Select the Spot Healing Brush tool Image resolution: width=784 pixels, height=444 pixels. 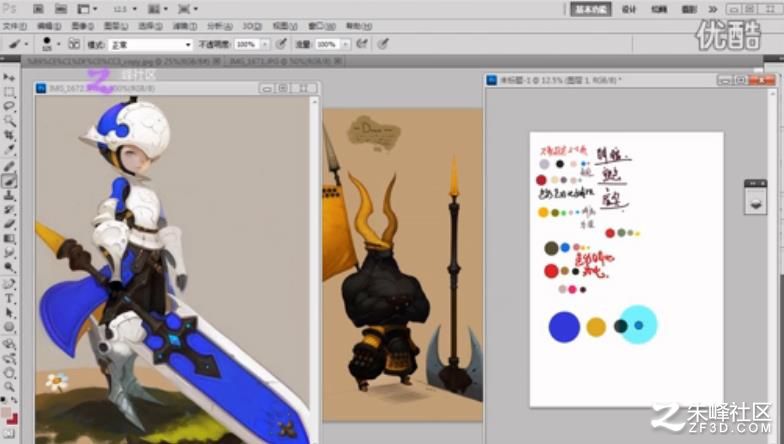[x=9, y=166]
